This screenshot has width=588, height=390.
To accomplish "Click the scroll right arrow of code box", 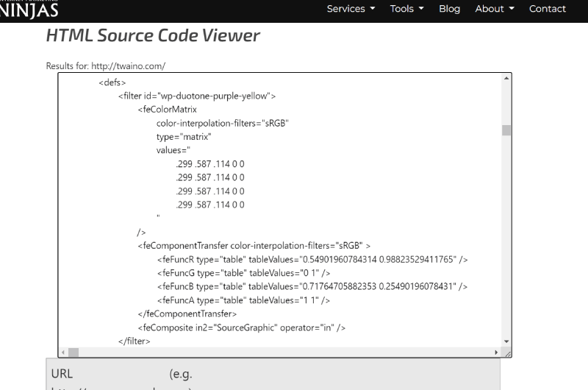I will (496, 352).
